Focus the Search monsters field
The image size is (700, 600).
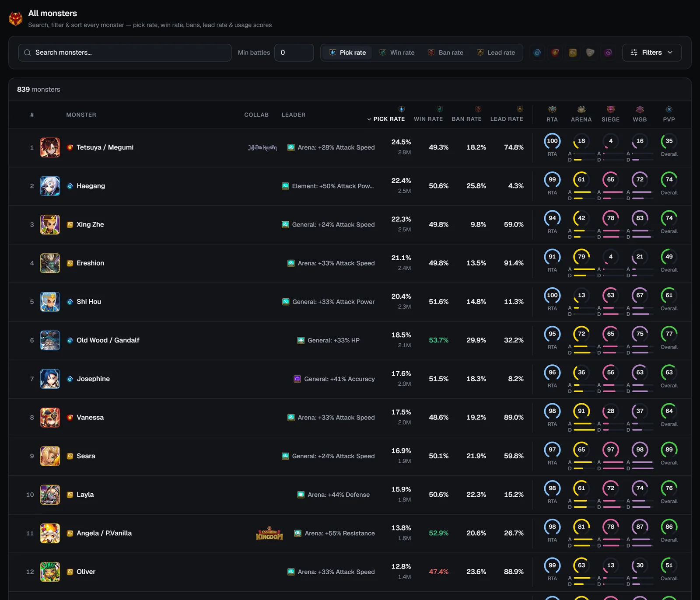125,52
